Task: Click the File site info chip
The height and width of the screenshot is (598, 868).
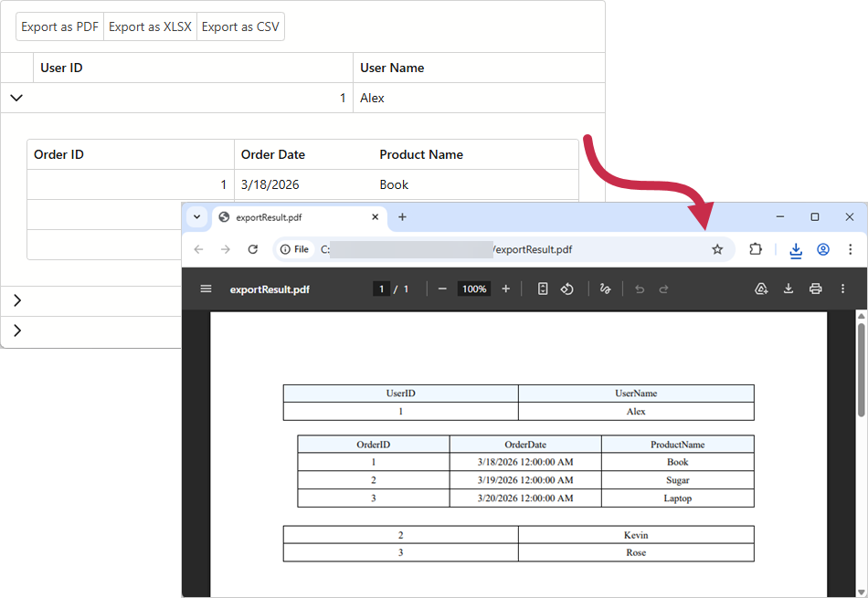Action: pyautogui.click(x=294, y=249)
